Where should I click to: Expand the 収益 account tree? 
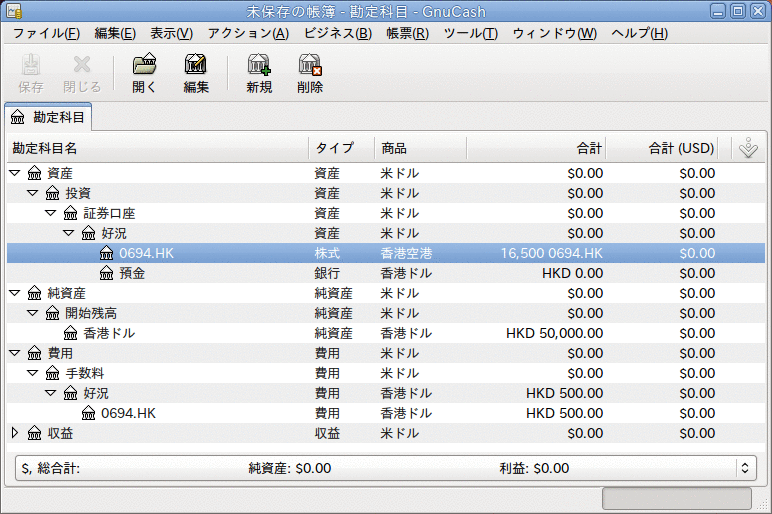15,433
